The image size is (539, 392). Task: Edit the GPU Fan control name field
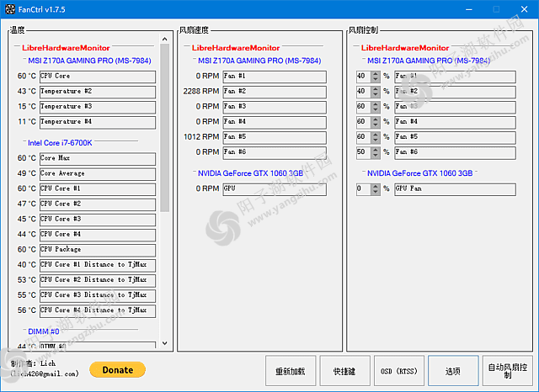tap(455, 188)
